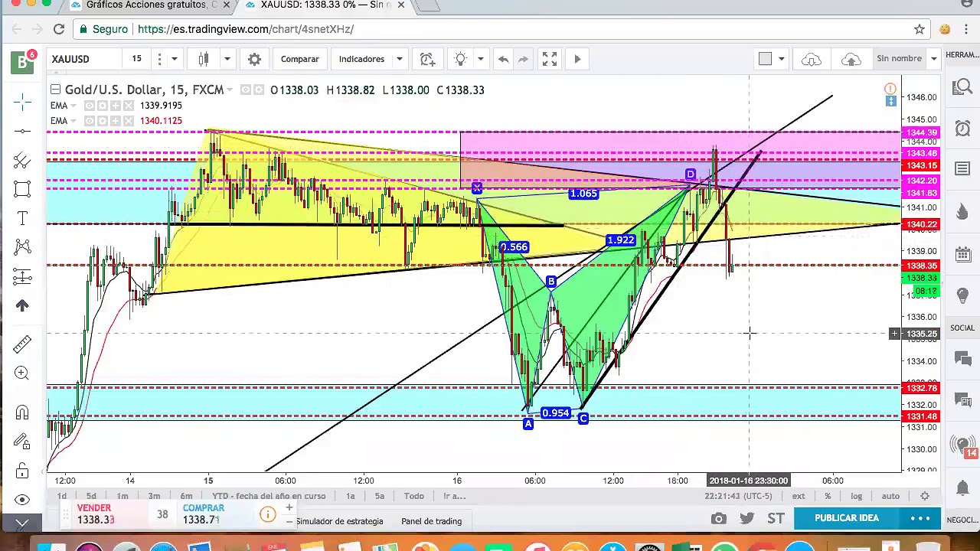Open the watchlist search panel icon
Screen dimensions: 980x551
(962, 88)
